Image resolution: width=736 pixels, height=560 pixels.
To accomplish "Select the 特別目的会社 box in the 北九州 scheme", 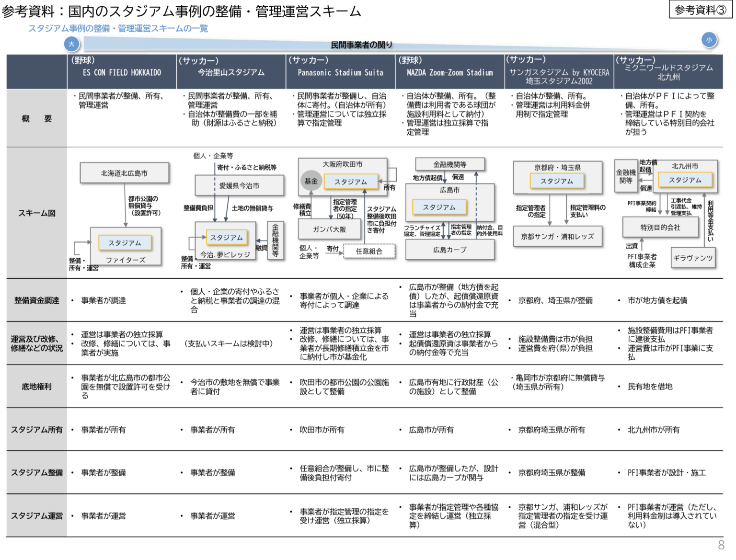I will point(661,227).
